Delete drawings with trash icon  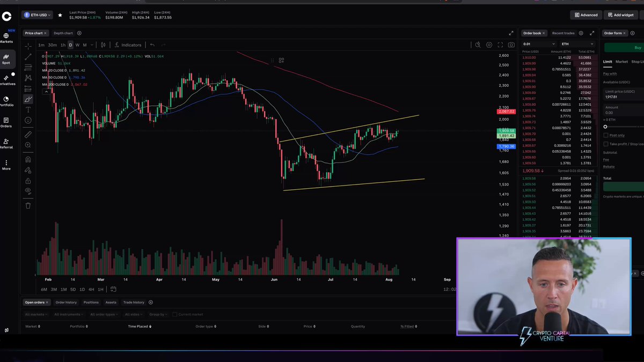(x=28, y=205)
